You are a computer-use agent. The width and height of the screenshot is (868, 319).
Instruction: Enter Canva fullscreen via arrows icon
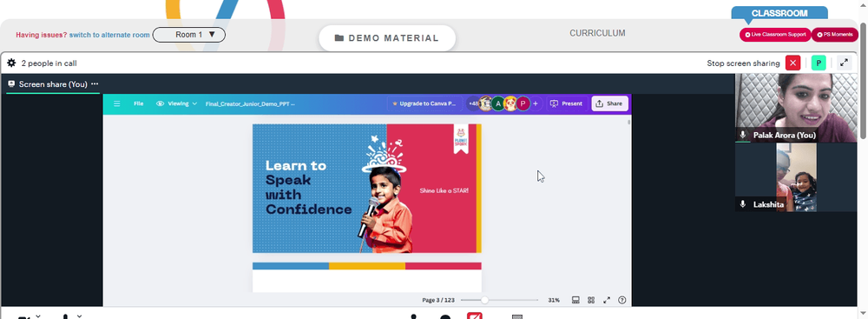pos(607,300)
